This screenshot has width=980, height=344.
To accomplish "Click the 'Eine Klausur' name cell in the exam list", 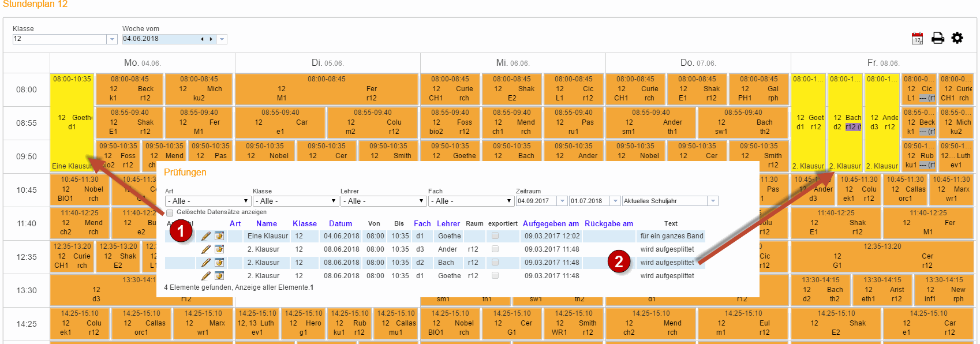I will point(268,236).
